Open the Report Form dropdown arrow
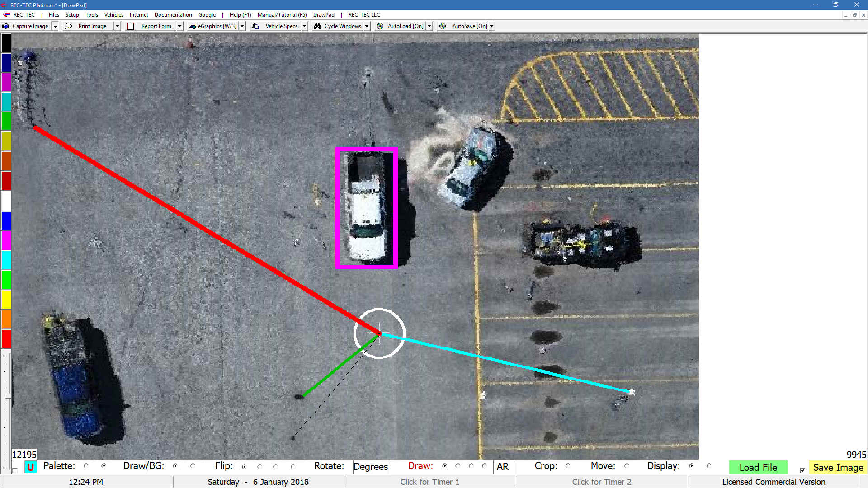Image resolution: width=868 pixels, height=488 pixels. [179, 26]
